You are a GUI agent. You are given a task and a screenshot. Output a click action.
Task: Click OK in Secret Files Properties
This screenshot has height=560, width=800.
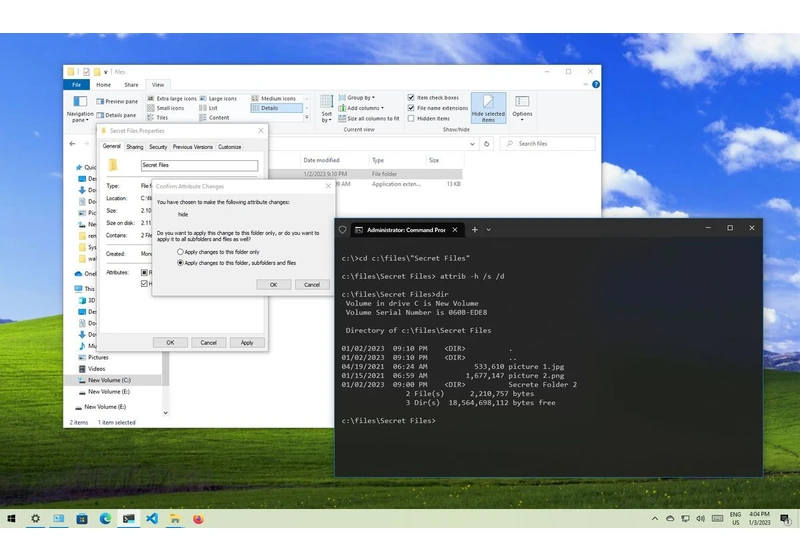point(170,343)
